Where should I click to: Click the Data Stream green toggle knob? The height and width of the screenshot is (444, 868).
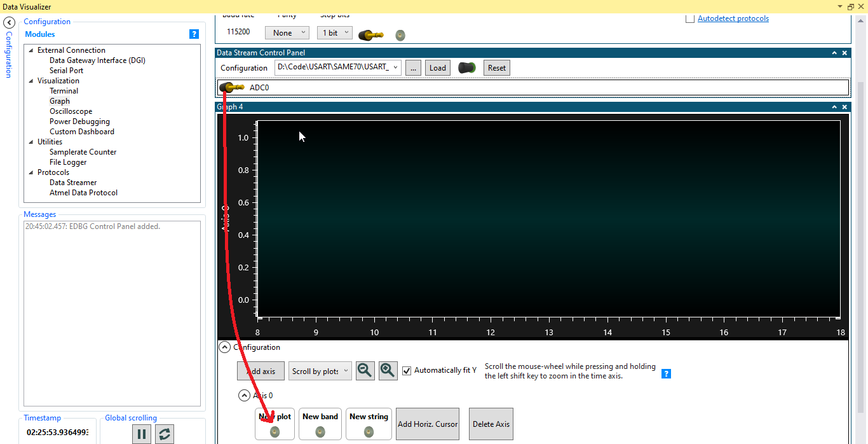click(x=467, y=67)
